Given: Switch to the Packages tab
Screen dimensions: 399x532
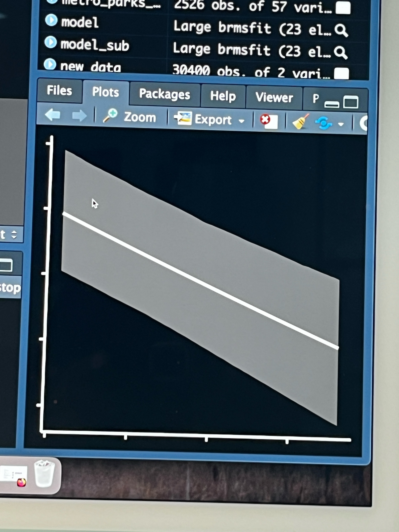Looking at the screenshot, I should [x=164, y=94].
